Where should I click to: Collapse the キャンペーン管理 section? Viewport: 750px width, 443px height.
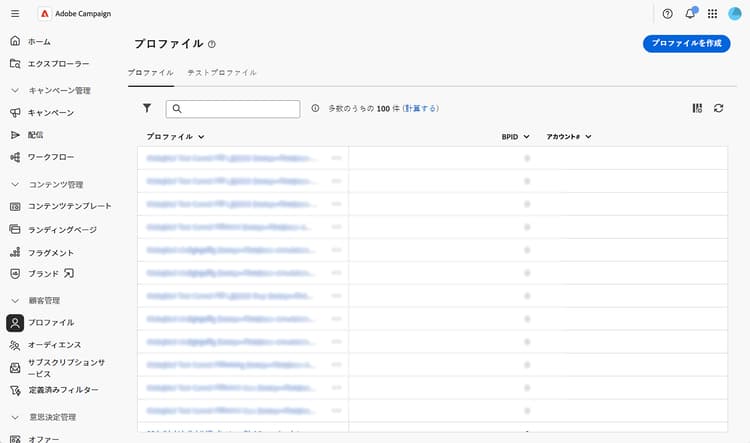pos(15,90)
